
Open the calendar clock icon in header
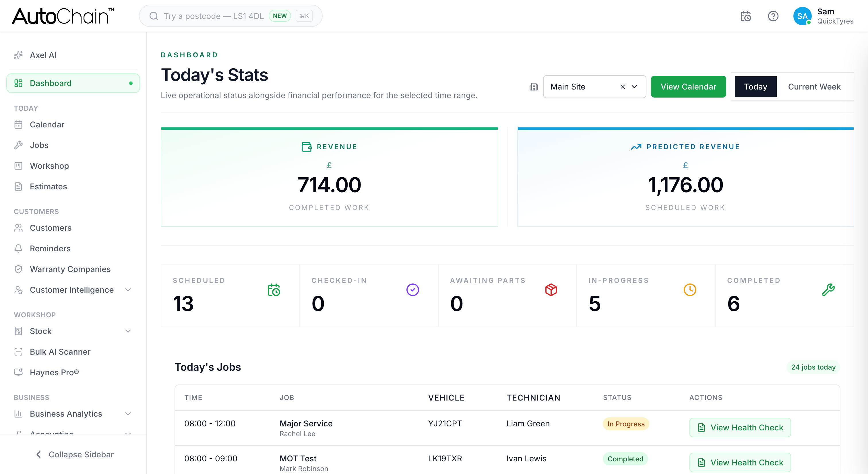click(745, 16)
